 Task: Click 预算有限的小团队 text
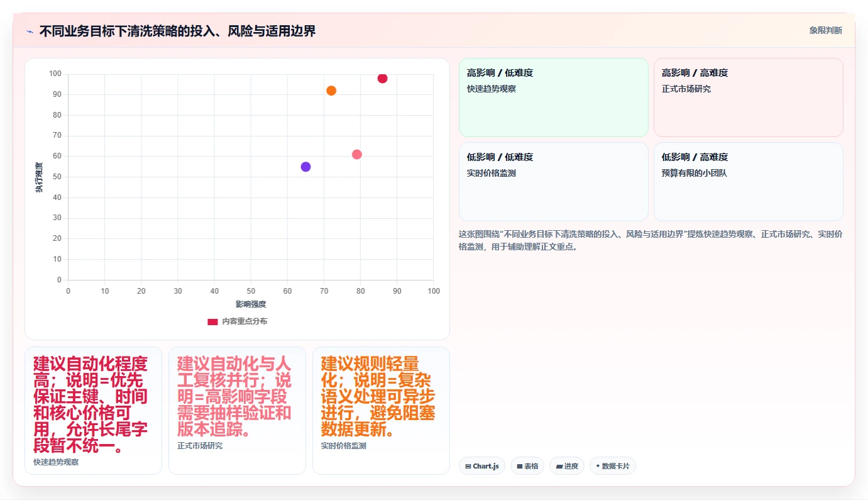coord(695,174)
